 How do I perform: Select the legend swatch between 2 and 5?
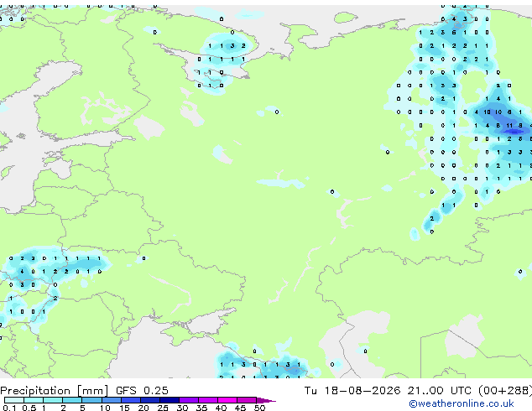pyautogui.click(x=72, y=400)
